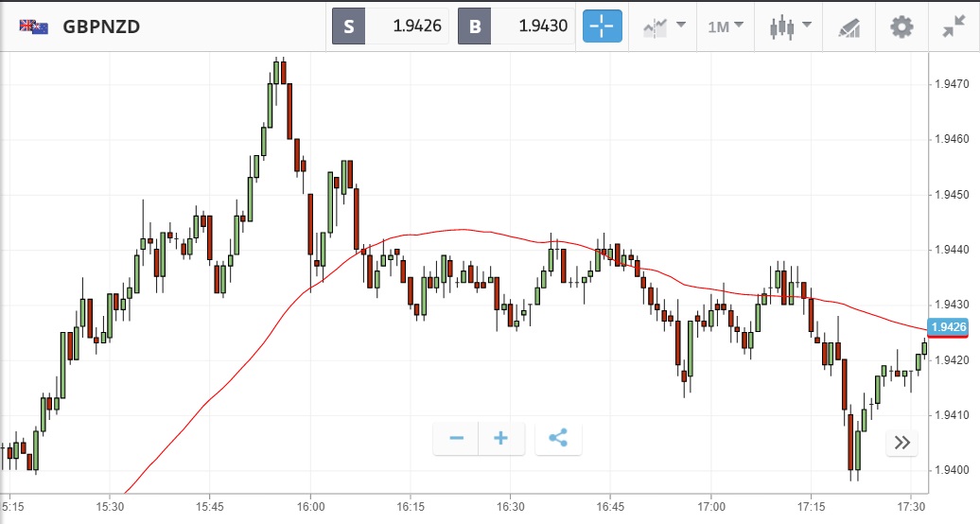The width and height of the screenshot is (980, 524).
Task: Open the compare chart dropdown
Action: pyautogui.click(x=664, y=26)
